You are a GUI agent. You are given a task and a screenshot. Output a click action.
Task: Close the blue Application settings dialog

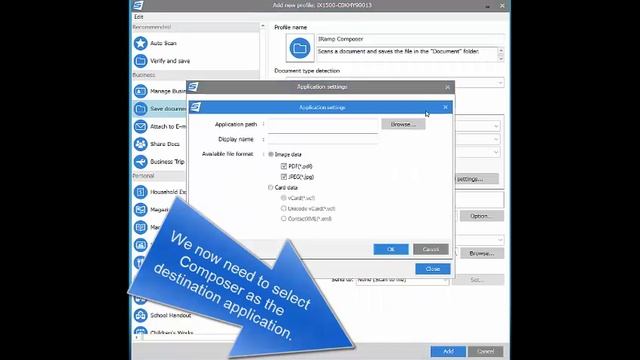(x=445, y=107)
